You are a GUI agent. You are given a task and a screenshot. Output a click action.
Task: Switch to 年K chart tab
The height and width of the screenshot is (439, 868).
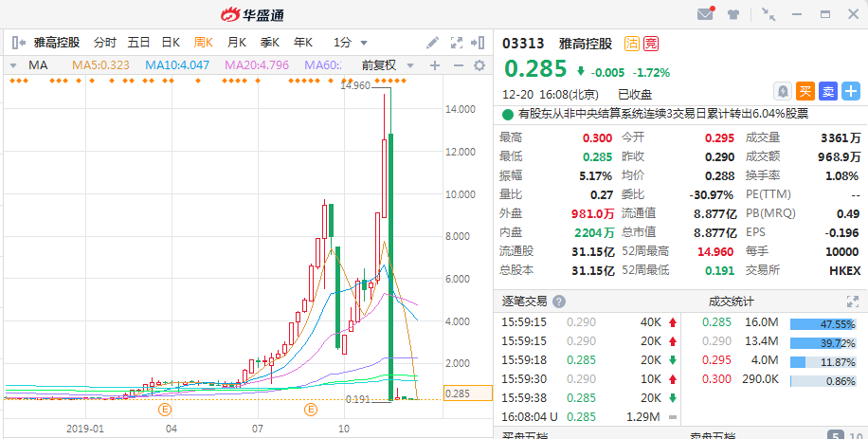click(303, 43)
